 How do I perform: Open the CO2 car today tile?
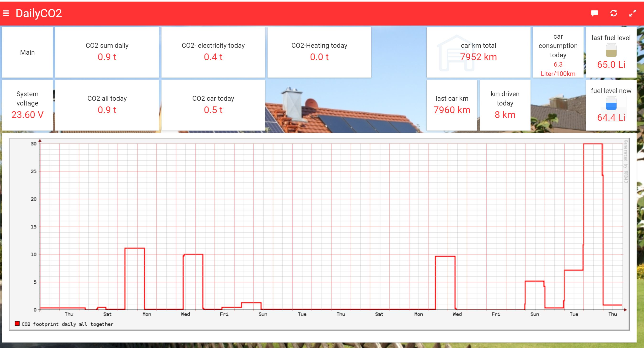pos(213,105)
